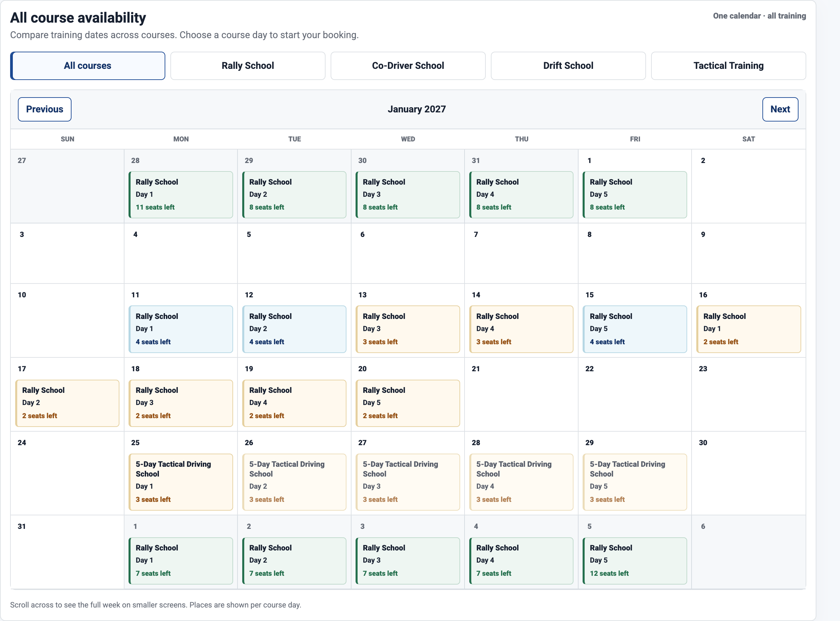Choose Rally School Day 4 on January 14
Screen dimensions: 840x621
click(522, 329)
